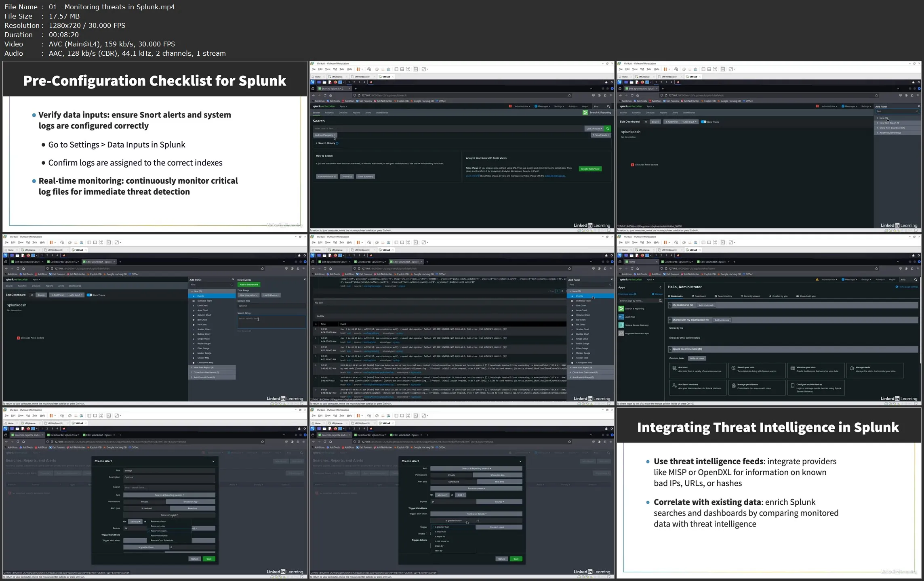Click the Create Table View button
The height and width of the screenshot is (581, 924).
pyautogui.click(x=590, y=169)
